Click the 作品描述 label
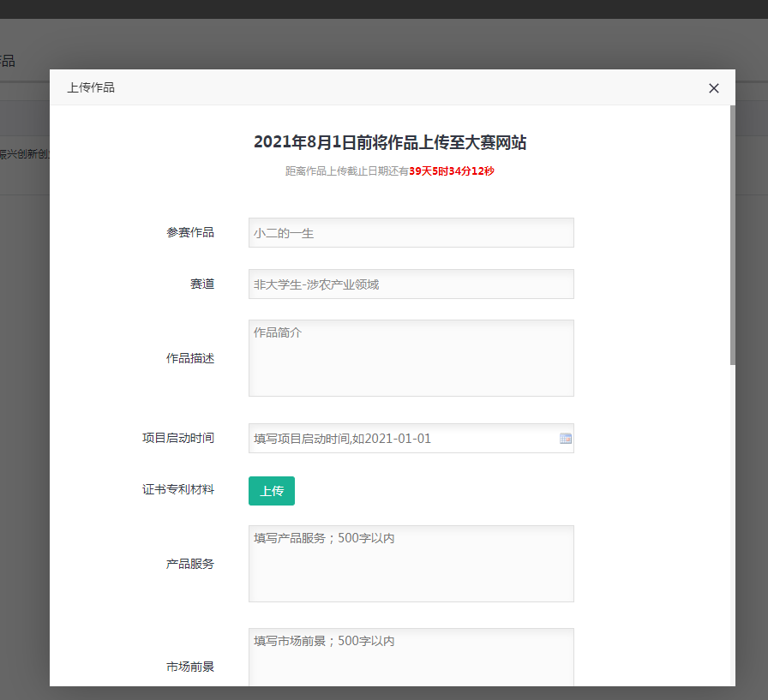Screen dimensions: 768x700 point(190,358)
